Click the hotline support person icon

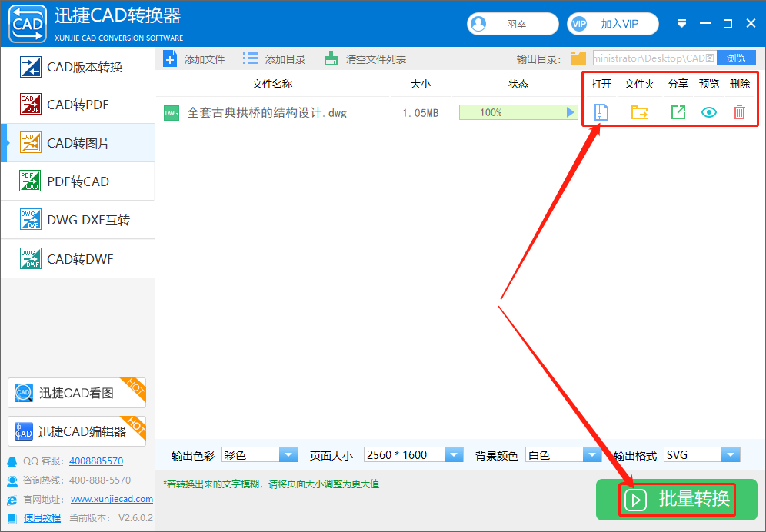click(12, 480)
